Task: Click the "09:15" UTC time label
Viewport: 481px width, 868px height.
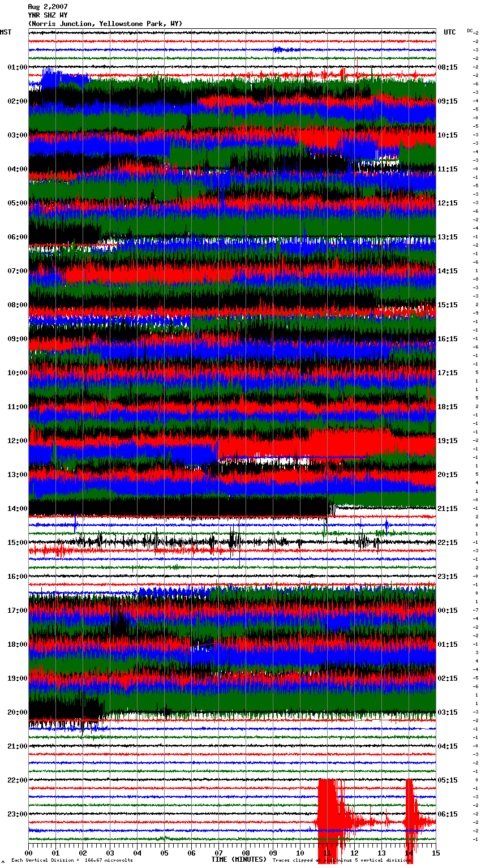Action: coord(448,101)
